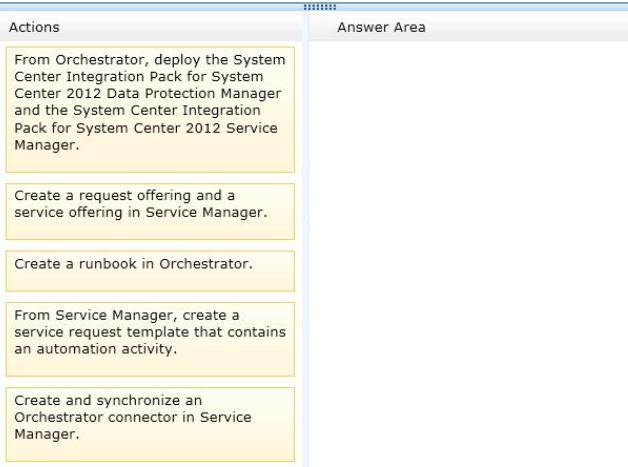Click 'Center Integration Pack for System' text line
Screen dimensions: 628x467
(139, 76)
